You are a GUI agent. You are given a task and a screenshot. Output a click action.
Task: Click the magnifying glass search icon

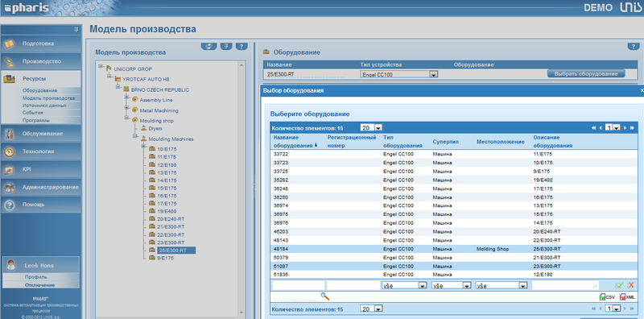click(x=325, y=296)
